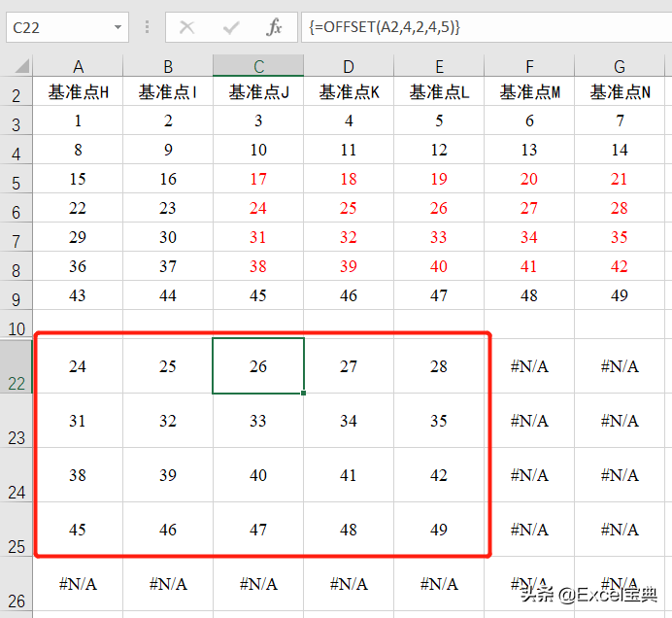Select the red cell with value 17

258,179
